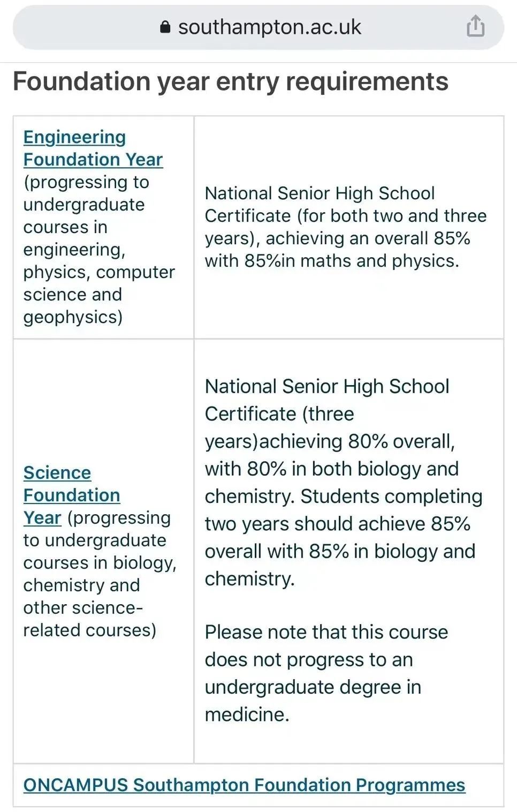The height and width of the screenshot is (812, 517).
Task: Click the engineering National Senior High School text
Action: [320, 193]
